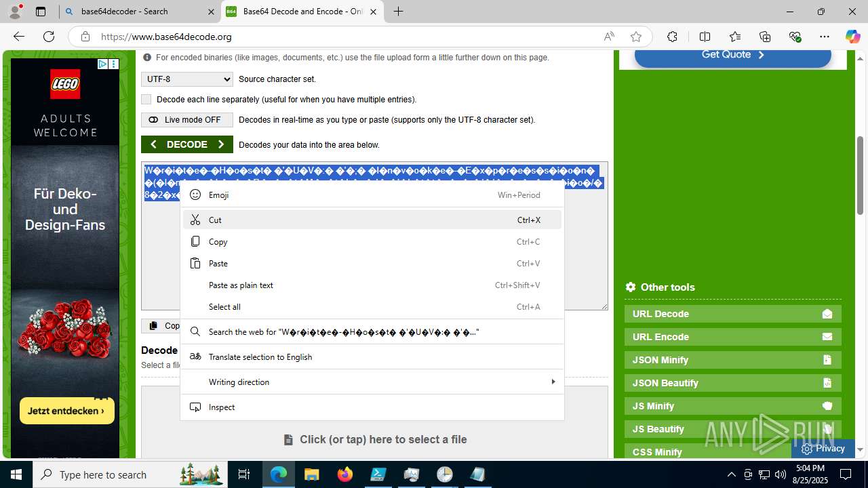Open a new browser tab
This screenshot has width=868, height=488.
tap(399, 12)
